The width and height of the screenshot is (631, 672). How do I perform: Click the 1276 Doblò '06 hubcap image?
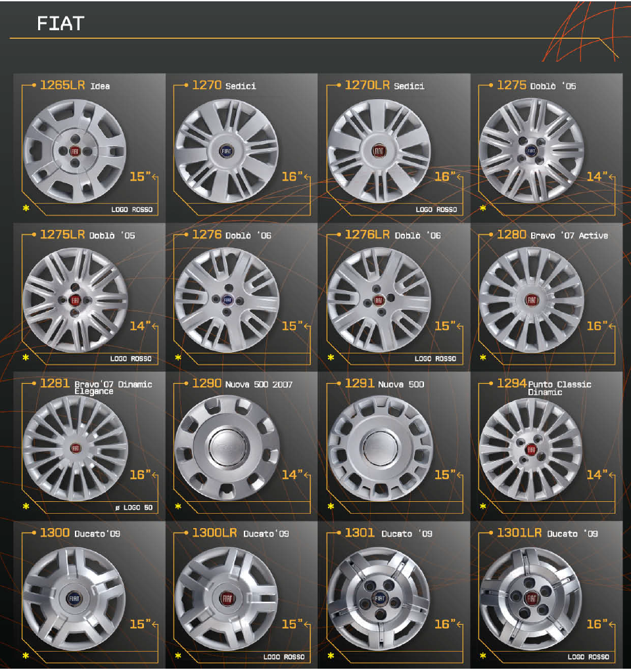pyautogui.click(x=227, y=300)
